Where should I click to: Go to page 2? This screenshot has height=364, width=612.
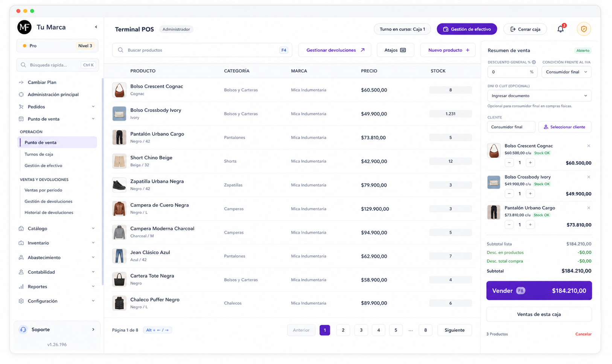[x=343, y=330]
